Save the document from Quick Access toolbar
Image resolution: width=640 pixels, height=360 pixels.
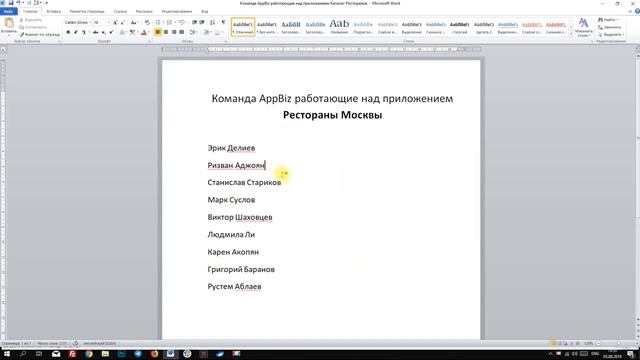point(11,3)
